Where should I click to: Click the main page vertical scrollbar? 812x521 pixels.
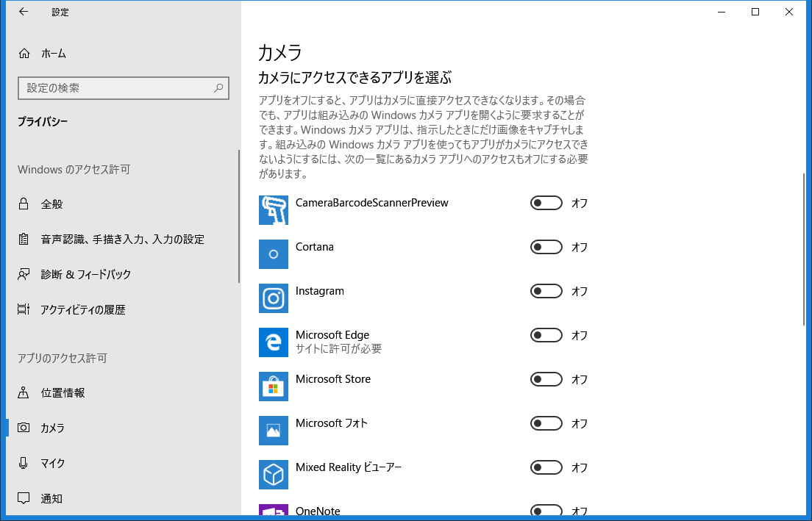point(804,249)
